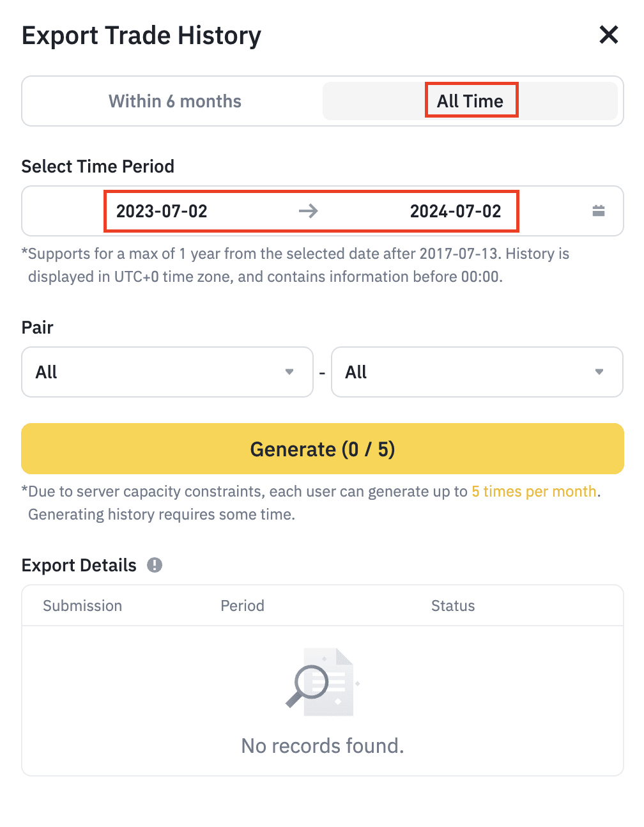Expand the left Pair dropdown arrow
The image size is (644, 827).
coord(289,372)
